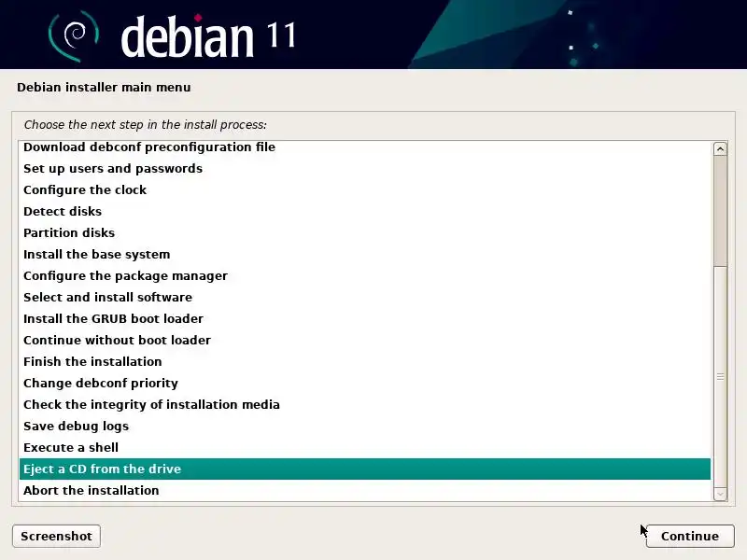Select Configure the package manager
Screen dimensions: 747x560
click(x=365, y=275)
